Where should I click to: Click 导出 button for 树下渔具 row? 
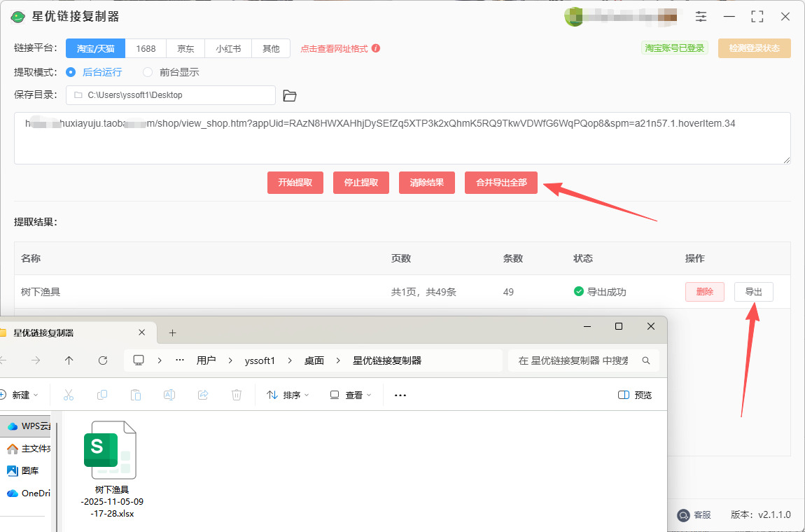[x=754, y=292]
